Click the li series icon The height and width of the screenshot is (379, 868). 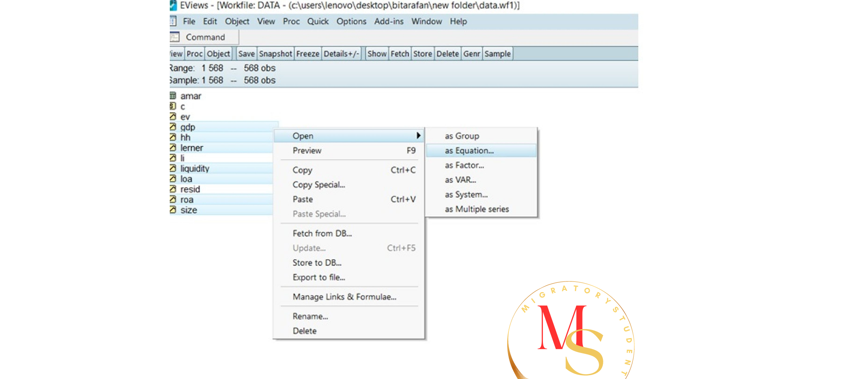click(x=173, y=158)
